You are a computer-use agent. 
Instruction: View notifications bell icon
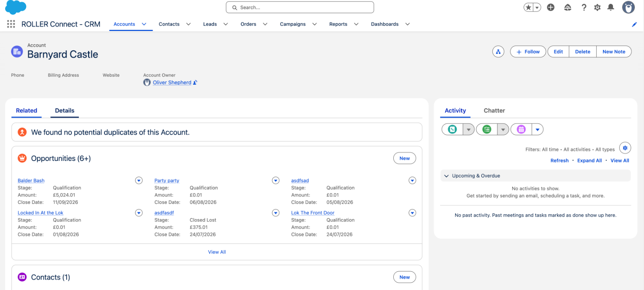(x=611, y=7)
